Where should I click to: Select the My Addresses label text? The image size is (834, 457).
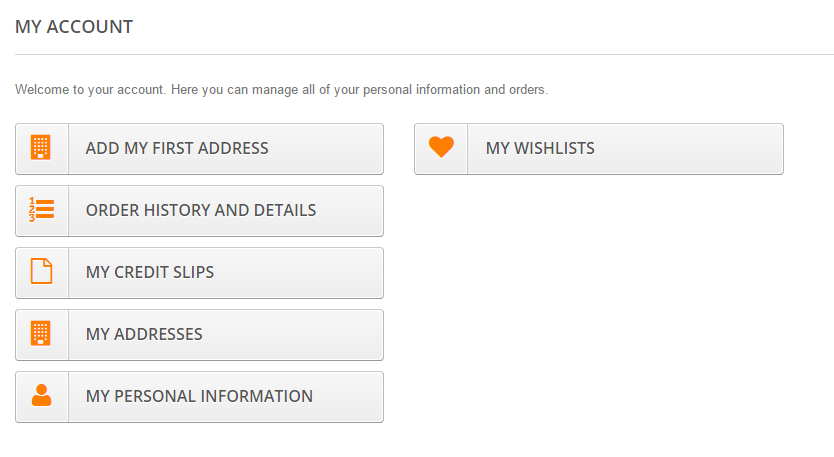[x=144, y=335]
